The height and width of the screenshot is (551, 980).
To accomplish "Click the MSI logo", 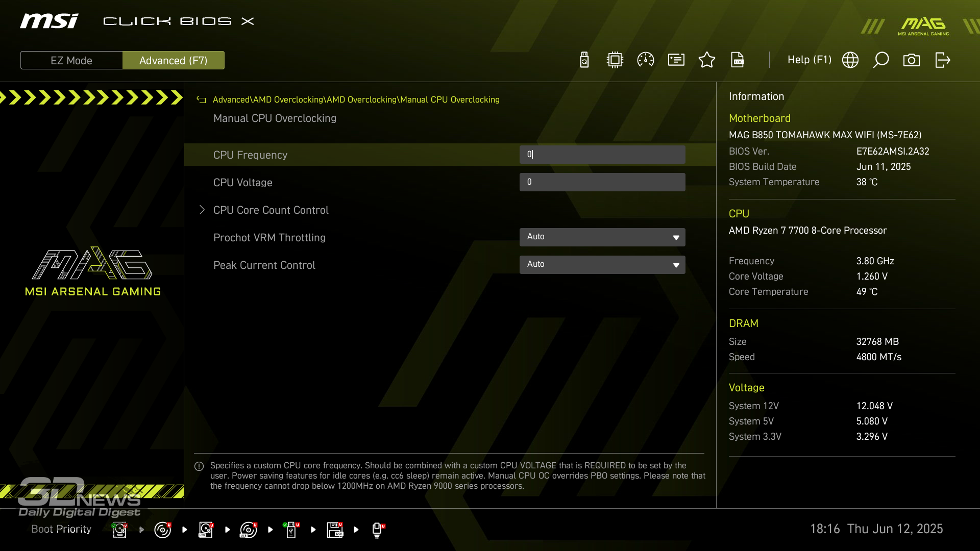I will (49, 21).
